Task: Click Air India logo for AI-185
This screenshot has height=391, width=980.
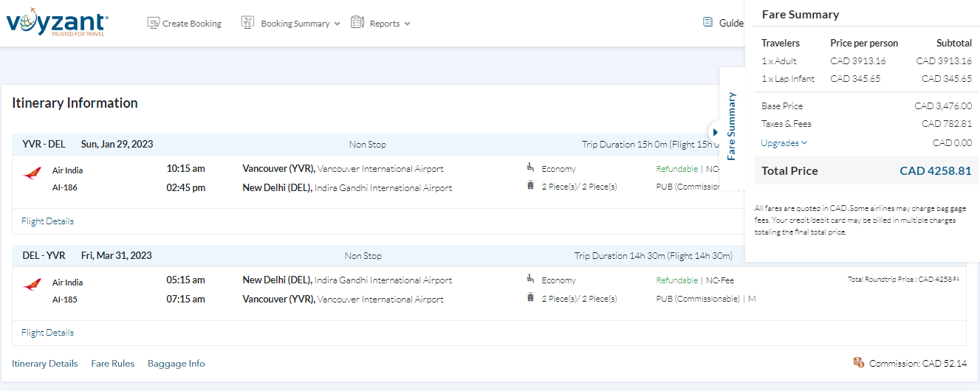Action: (32, 285)
